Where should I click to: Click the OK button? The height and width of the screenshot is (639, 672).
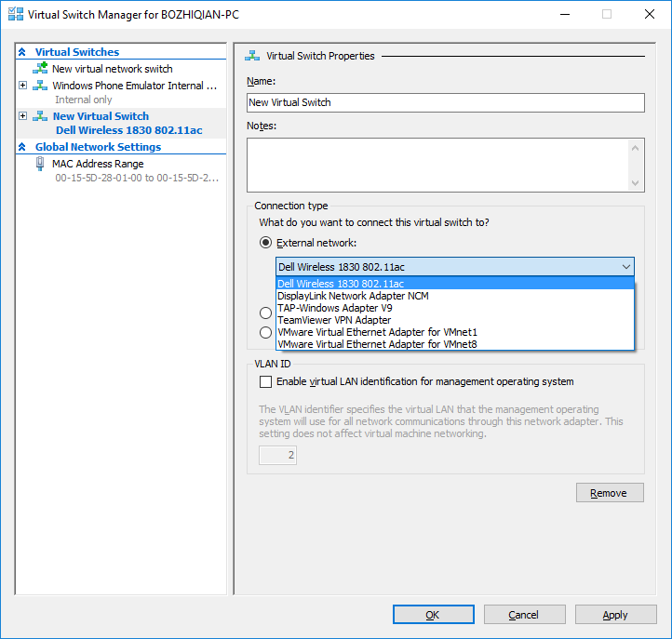pyautogui.click(x=434, y=615)
